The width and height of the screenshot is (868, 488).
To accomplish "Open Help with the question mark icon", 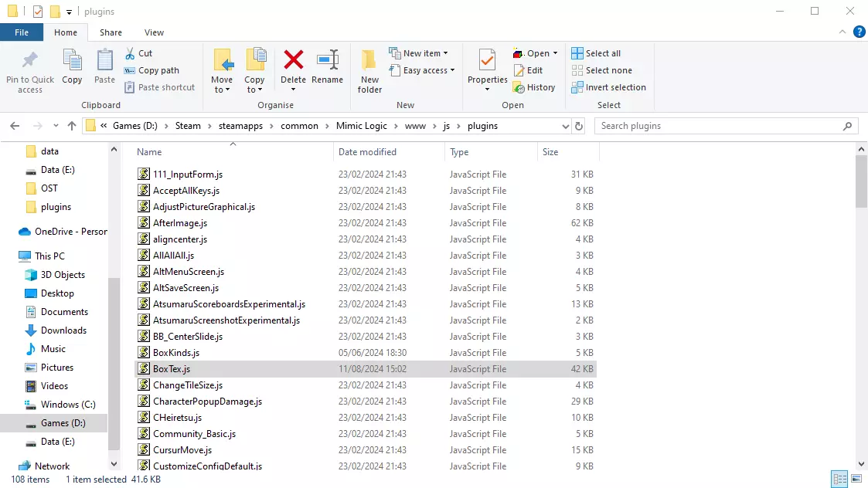I will (859, 32).
